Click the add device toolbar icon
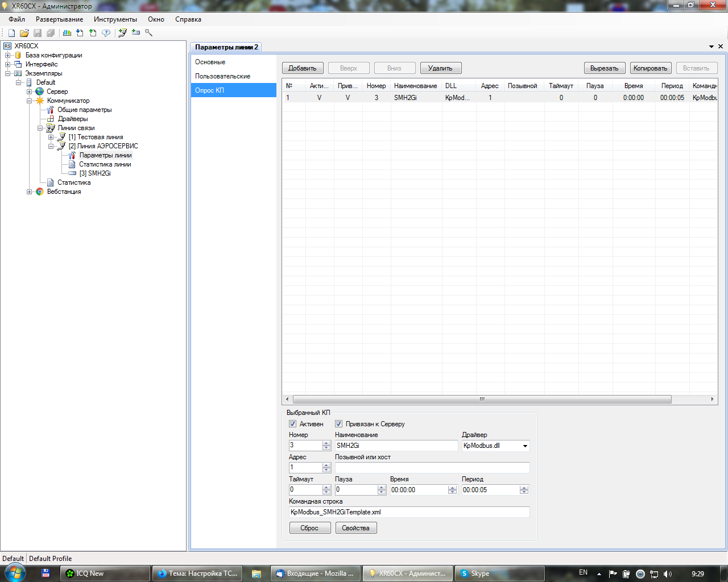The image size is (728, 582). [x=135, y=33]
